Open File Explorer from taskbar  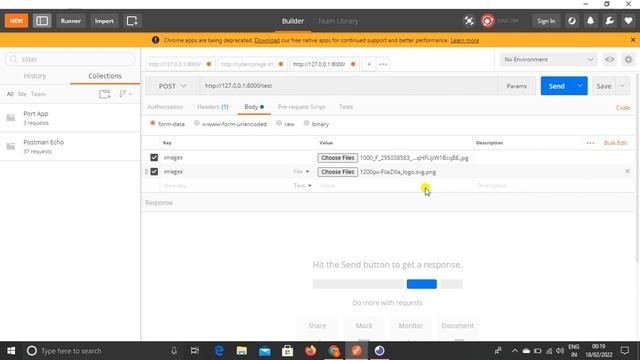click(242, 351)
